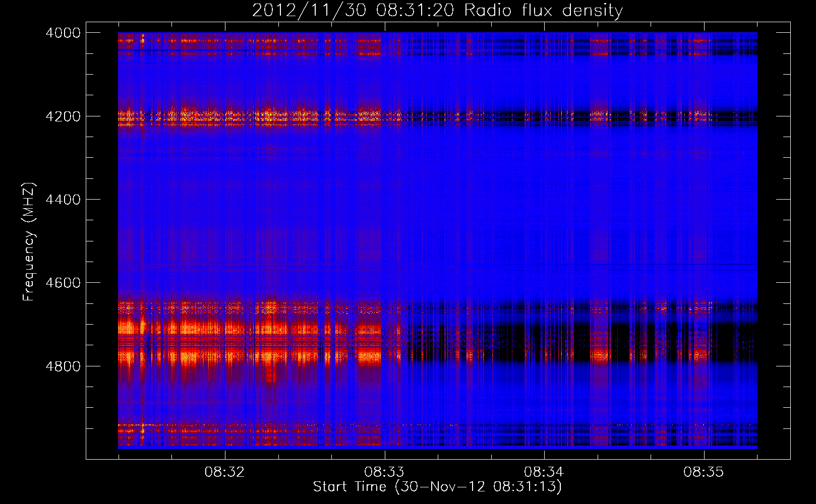Select the 4000 frequency axis label

[x=63, y=33]
